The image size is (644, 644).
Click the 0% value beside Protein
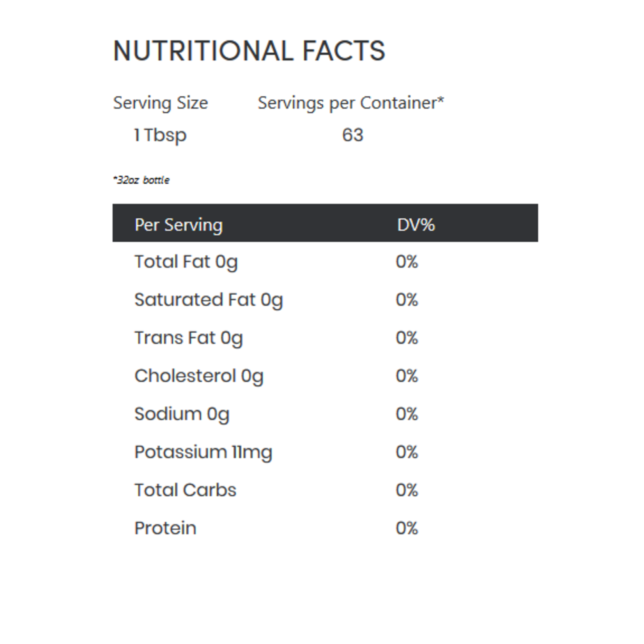click(407, 528)
